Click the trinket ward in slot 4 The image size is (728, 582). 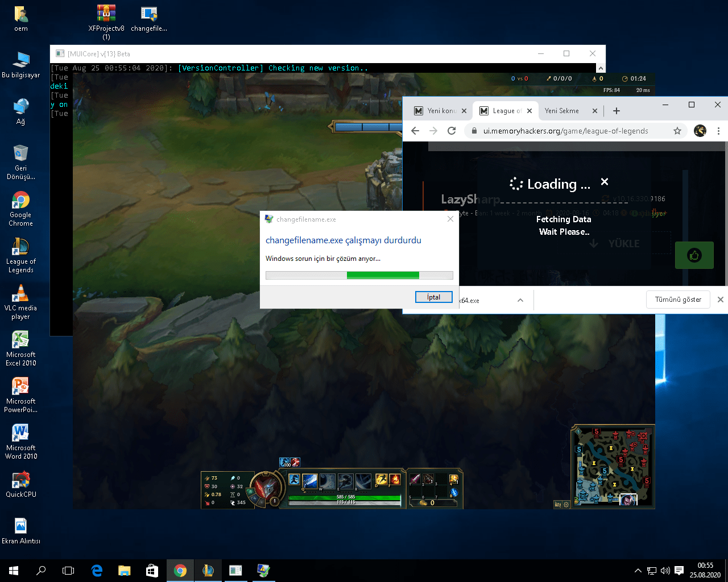[x=454, y=480]
